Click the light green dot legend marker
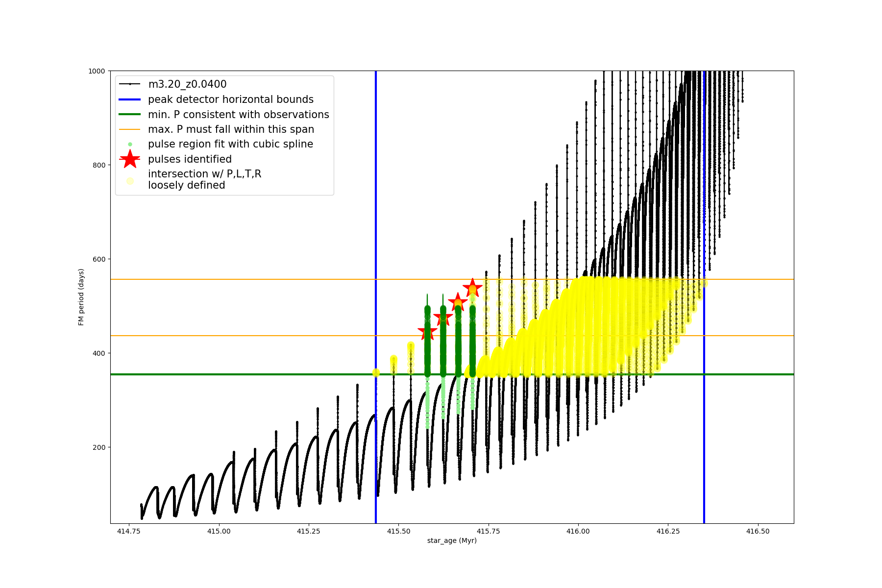Viewport: 882px width, 588px height. pos(130,145)
